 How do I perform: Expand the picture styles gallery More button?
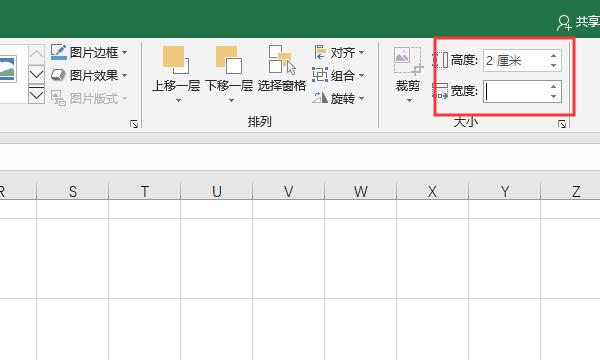tap(36, 95)
